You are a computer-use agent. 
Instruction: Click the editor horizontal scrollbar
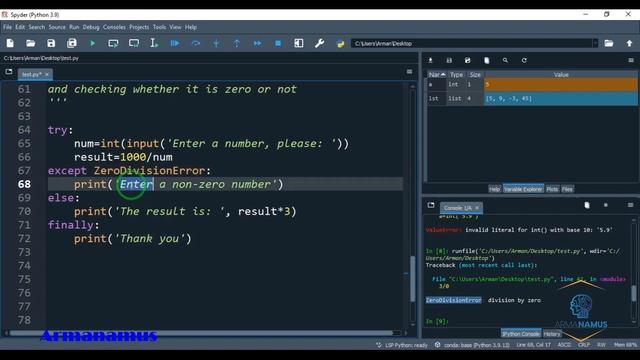(202, 333)
